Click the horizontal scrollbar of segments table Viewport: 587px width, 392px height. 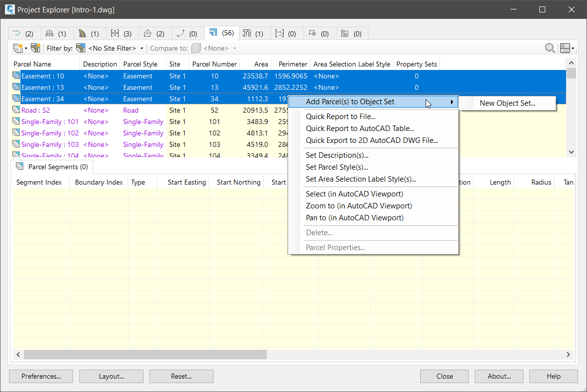[145, 354]
